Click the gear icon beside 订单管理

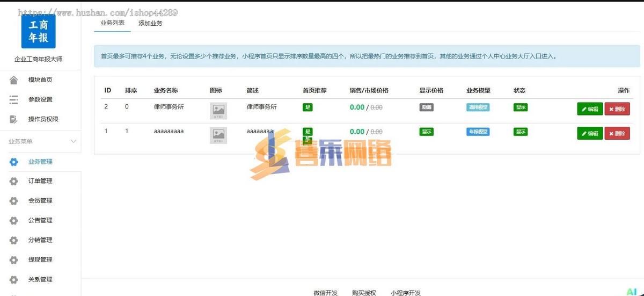(14, 181)
